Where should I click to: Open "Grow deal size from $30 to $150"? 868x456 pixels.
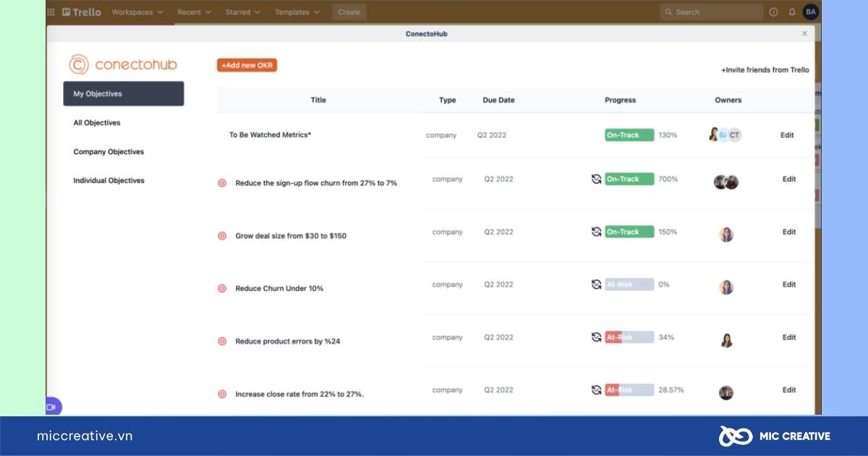pos(291,236)
